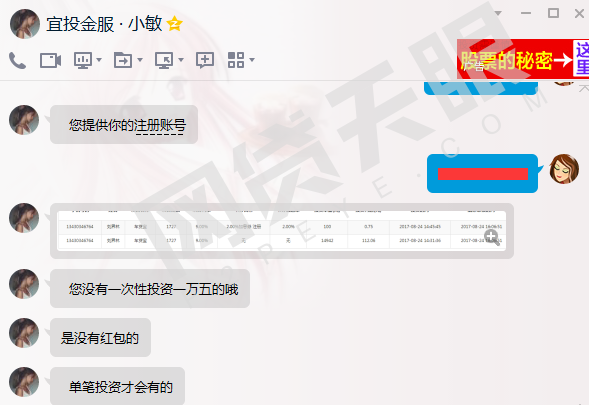Click the contact's profile avatar in header

[25, 24]
